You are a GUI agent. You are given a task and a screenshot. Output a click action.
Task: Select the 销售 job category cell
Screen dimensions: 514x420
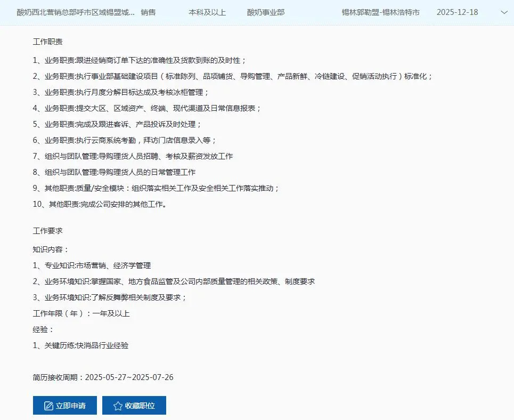tap(149, 12)
